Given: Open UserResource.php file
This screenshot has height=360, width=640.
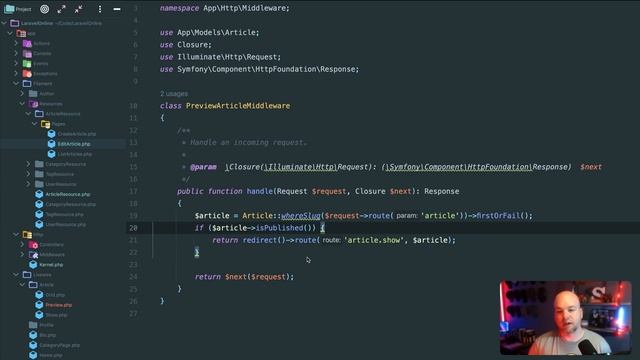Looking at the screenshot, I should click(x=66, y=224).
